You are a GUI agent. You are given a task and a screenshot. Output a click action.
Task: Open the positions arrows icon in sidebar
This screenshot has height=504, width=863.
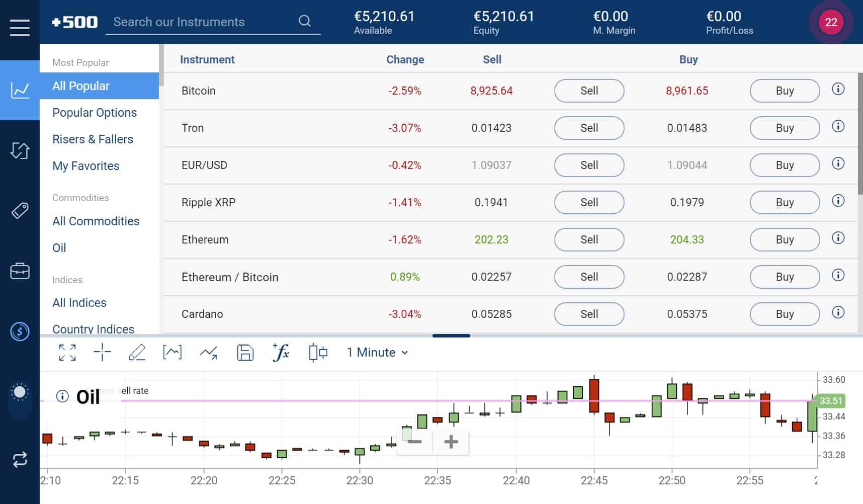(x=20, y=150)
